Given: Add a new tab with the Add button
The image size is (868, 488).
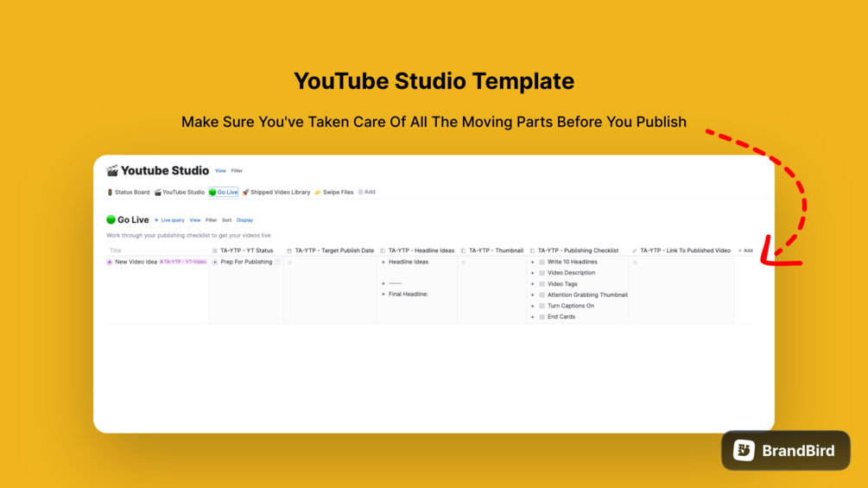Looking at the screenshot, I should [x=366, y=192].
